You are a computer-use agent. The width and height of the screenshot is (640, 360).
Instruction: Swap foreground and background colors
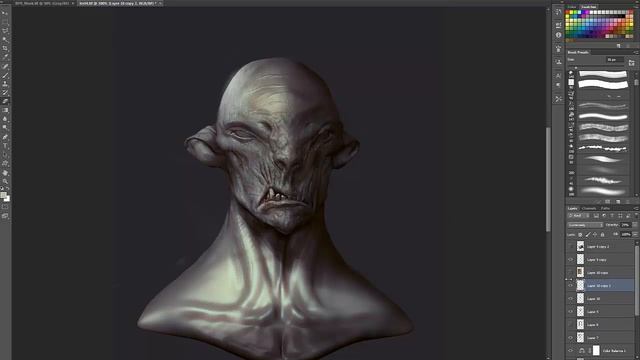tap(8, 189)
